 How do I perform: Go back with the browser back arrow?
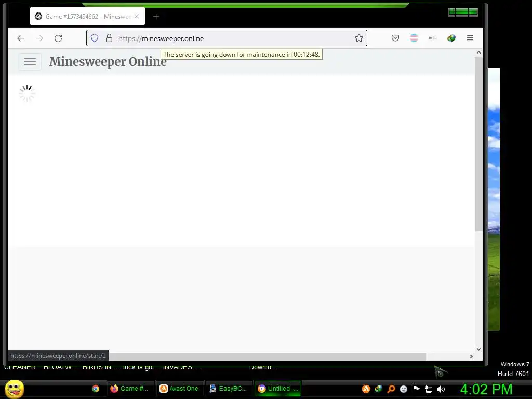click(x=21, y=38)
